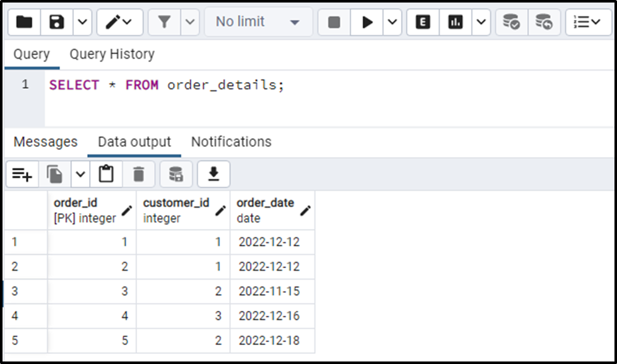Execute the query with the play button
The width and height of the screenshot is (617, 364).
click(x=368, y=22)
